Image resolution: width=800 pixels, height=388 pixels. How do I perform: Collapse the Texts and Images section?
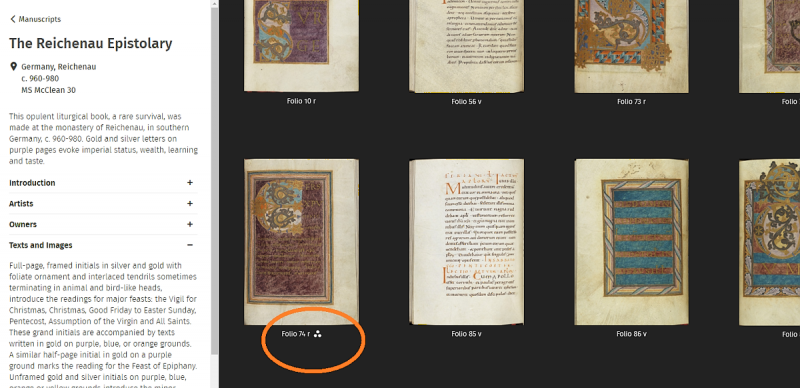(103, 246)
